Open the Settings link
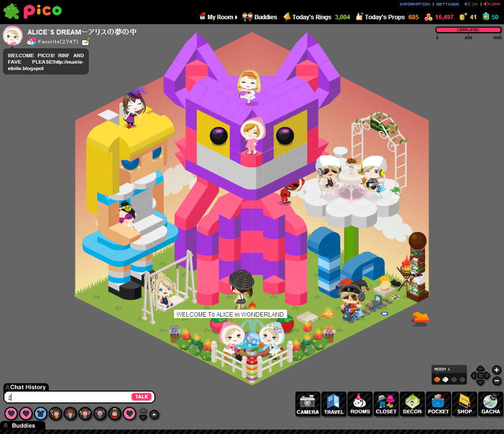This screenshot has width=504, height=434. [x=447, y=4]
